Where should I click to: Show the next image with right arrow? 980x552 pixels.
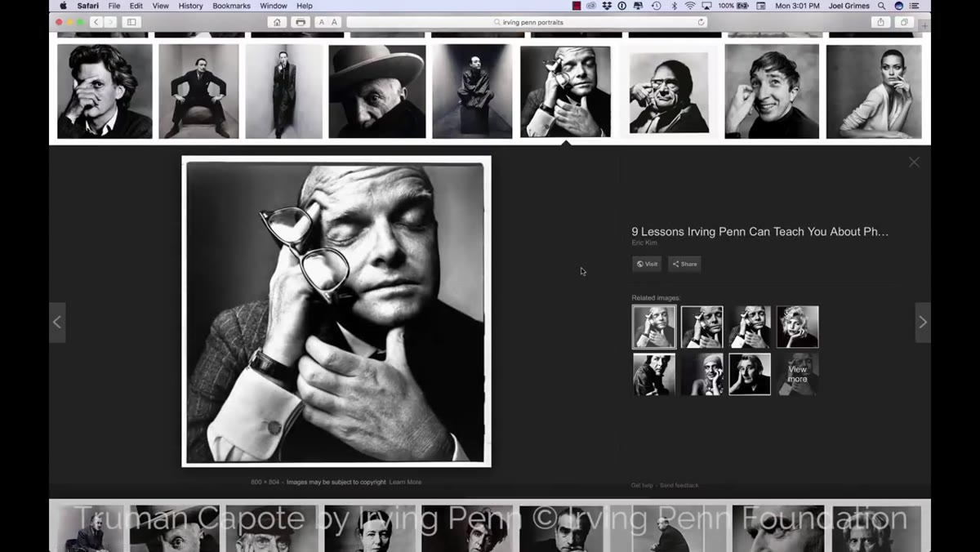point(923,323)
